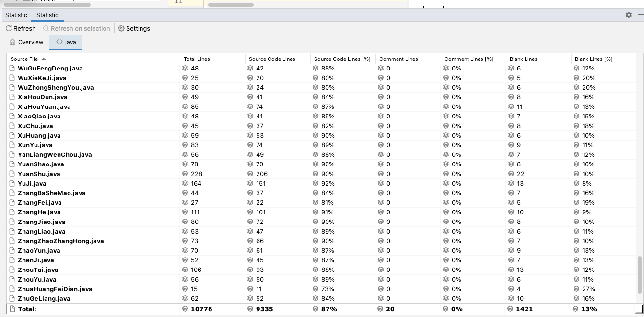Screen dimensions: 644x317
Task: Select the ZhangZhaoZhangHong.java file name
Action: (61, 241)
